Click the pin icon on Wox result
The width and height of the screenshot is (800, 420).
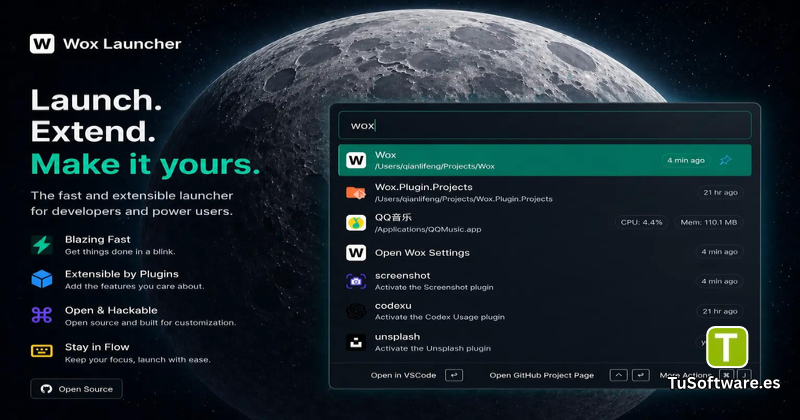pos(725,160)
